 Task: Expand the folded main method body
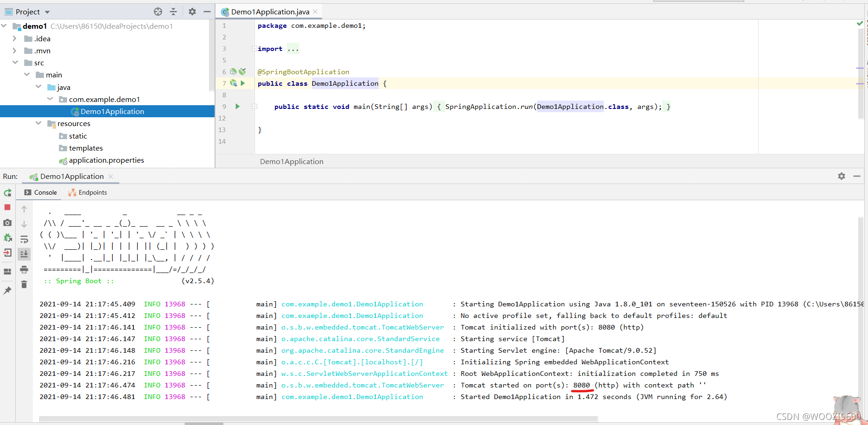pyautogui.click(x=254, y=107)
